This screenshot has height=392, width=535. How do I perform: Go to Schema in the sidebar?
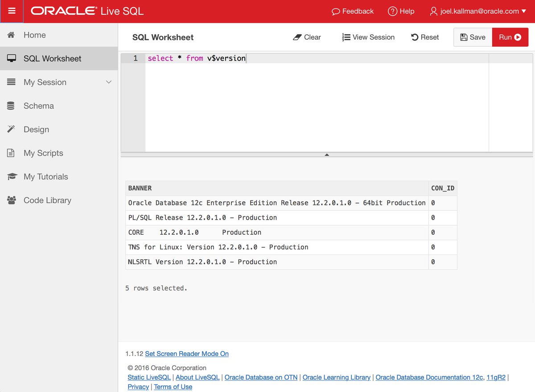coord(59,106)
